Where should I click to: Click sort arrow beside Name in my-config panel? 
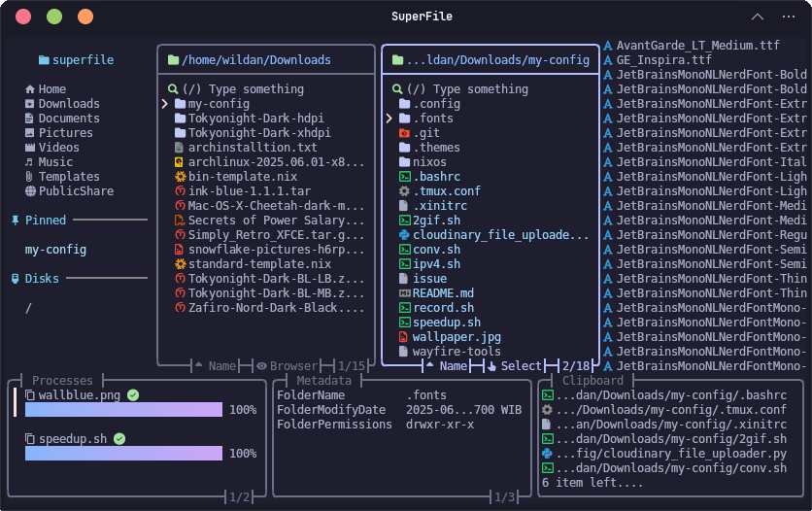tap(429, 365)
